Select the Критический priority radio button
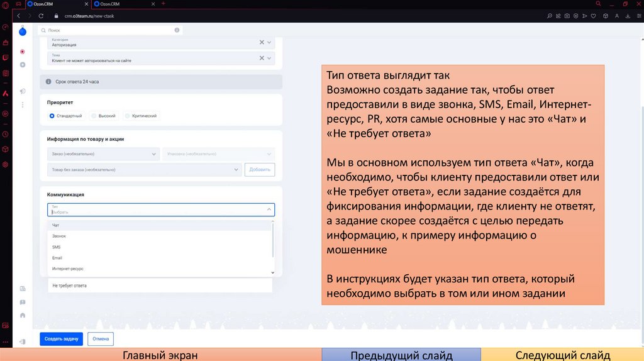644x361 pixels. pyautogui.click(x=127, y=116)
